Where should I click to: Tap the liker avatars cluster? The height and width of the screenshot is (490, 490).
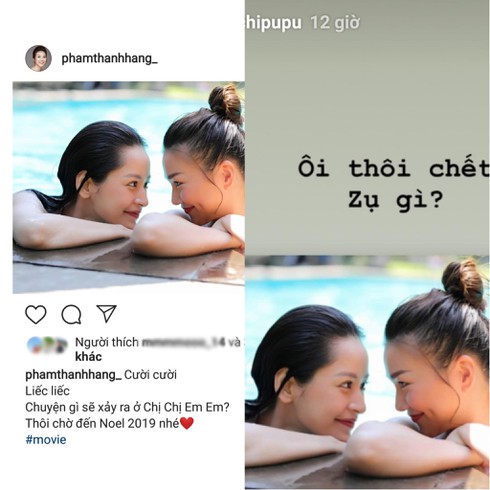click(x=47, y=345)
